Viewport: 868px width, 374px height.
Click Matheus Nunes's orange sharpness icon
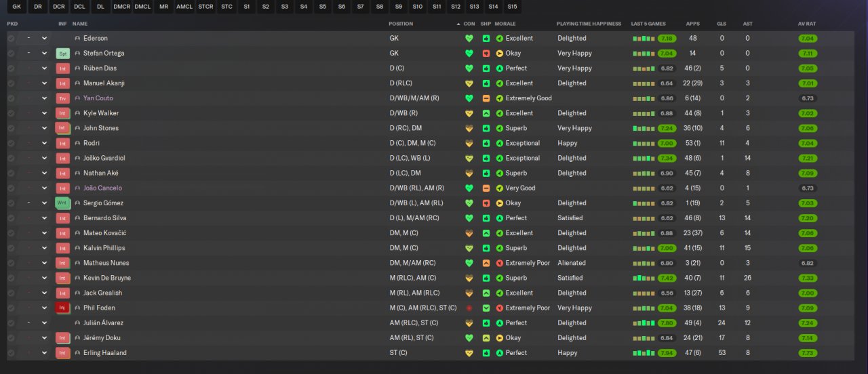click(x=486, y=263)
